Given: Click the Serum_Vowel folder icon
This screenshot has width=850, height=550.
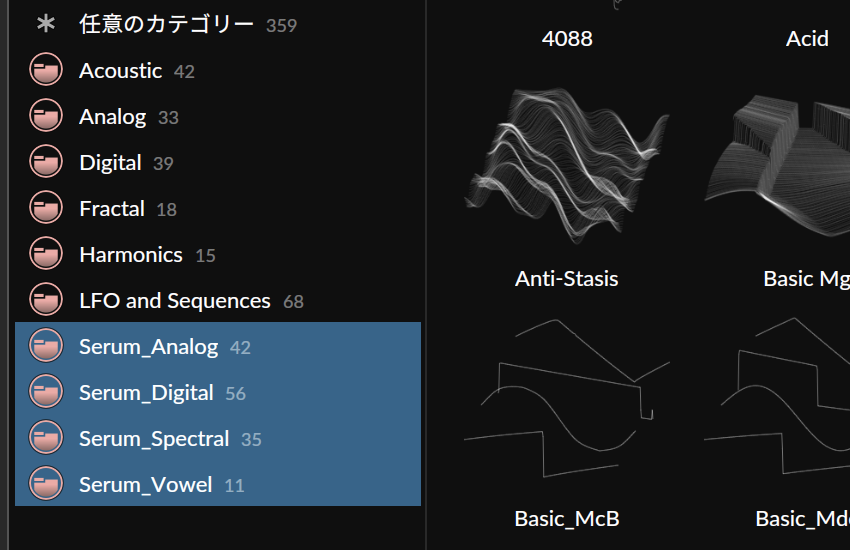Looking at the screenshot, I should point(46,483).
